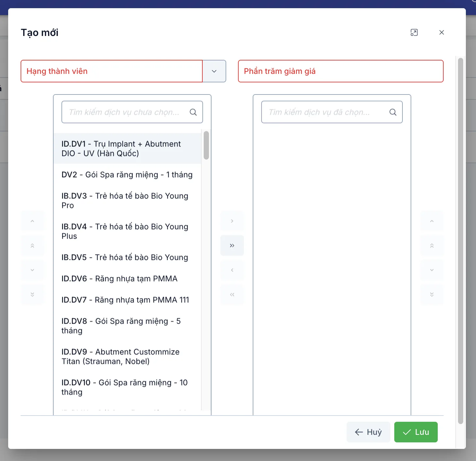Click the dialog's vertical scrollbar
The image size is (476, 461).
[460, 241]
